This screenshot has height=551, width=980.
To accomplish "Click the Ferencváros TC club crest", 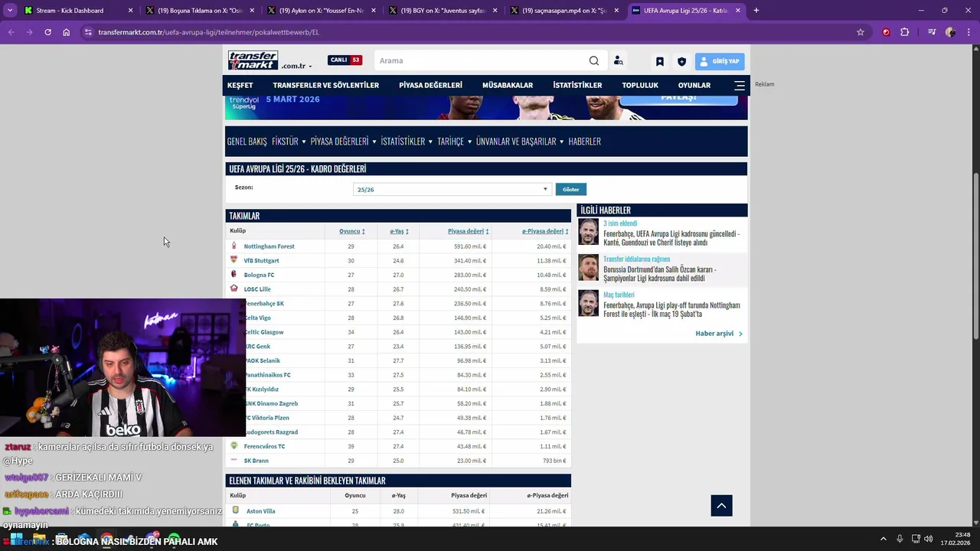I will (234, 445).
